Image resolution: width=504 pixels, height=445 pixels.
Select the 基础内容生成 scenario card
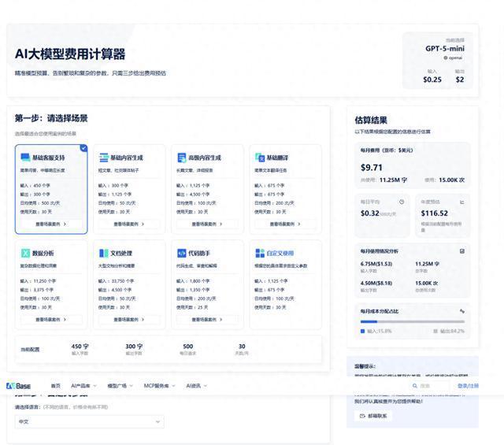coord(129,189)
